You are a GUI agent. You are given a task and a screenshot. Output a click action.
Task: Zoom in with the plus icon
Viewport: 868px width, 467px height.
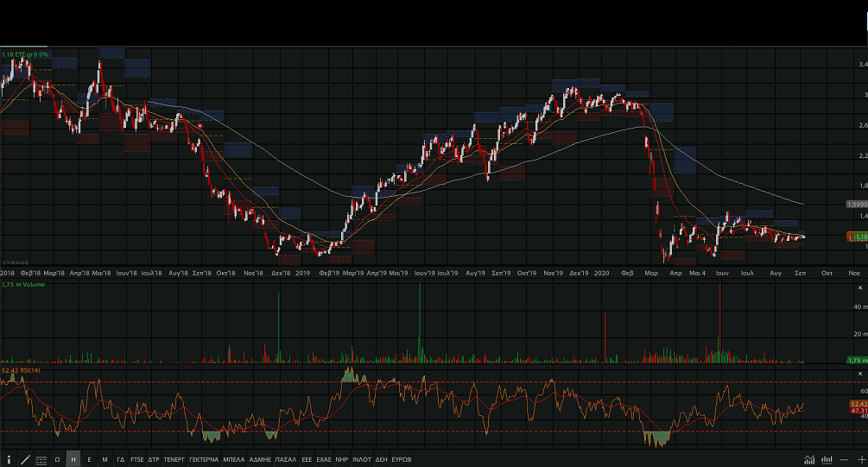point(860,459)
